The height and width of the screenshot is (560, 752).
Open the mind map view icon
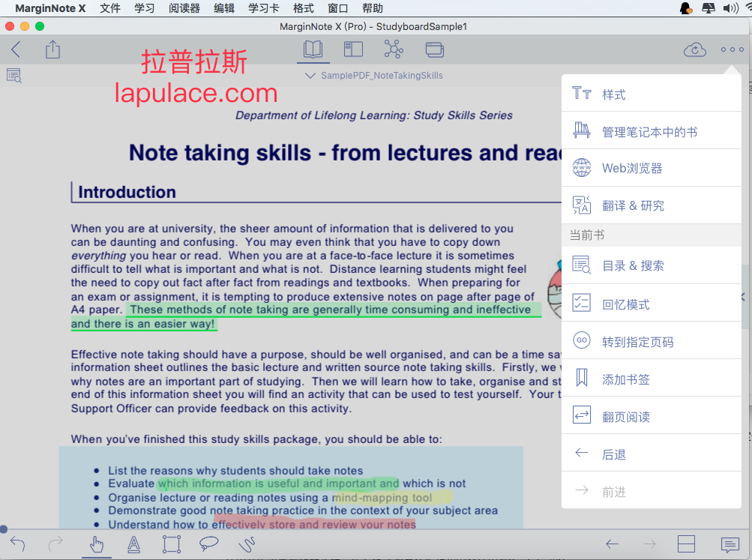pos(394,49)
